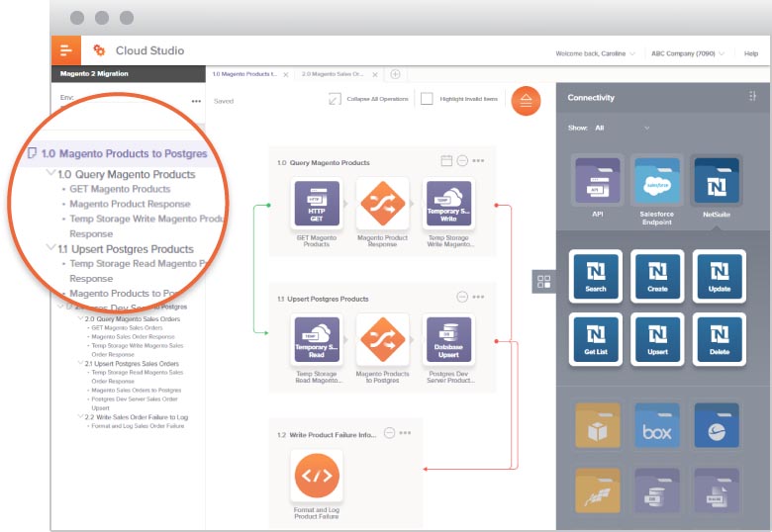Viewport: 772px width, 532px height.
Task: Open the Env project options ellipsis menu
Action: 196,101
